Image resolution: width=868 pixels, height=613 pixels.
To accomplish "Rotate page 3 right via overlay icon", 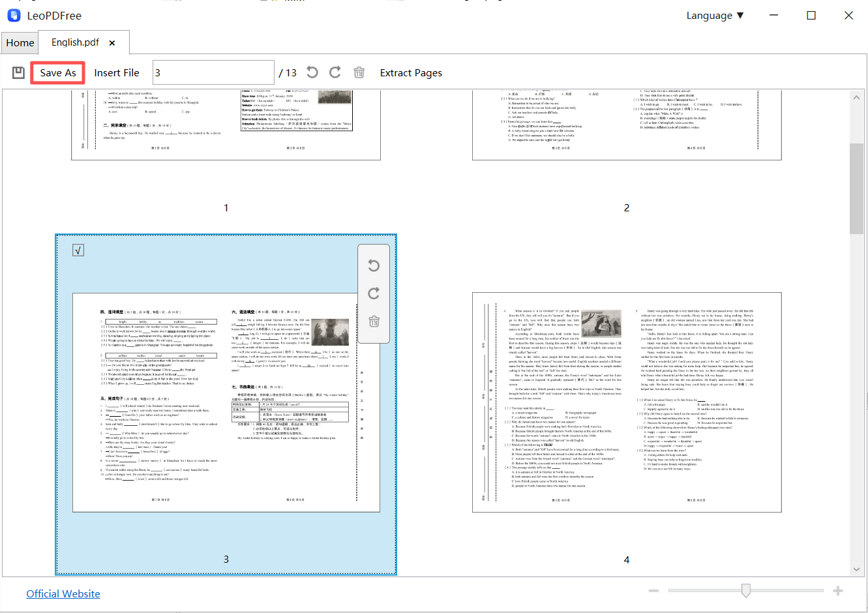I will (374, 293).
